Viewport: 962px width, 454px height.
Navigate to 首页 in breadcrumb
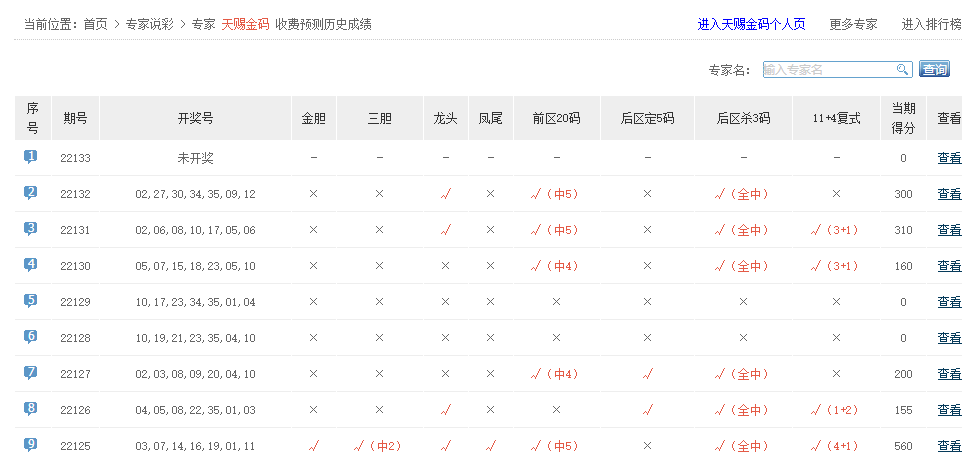[x=95, y=24]
